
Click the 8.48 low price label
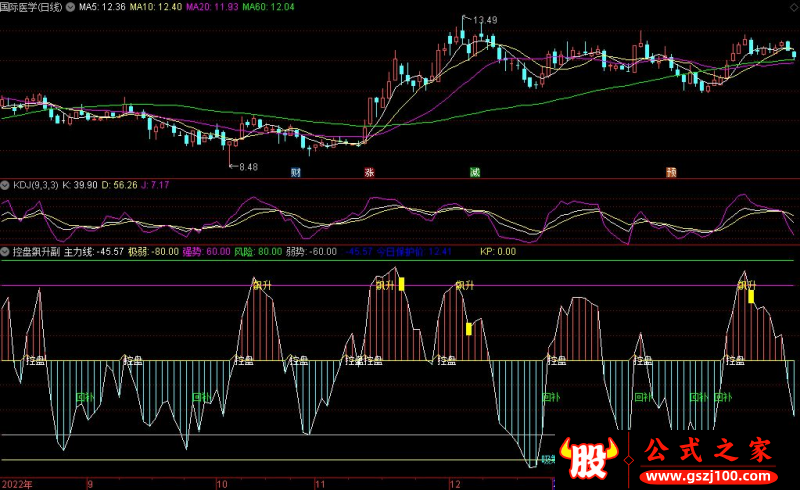(248, 167)
